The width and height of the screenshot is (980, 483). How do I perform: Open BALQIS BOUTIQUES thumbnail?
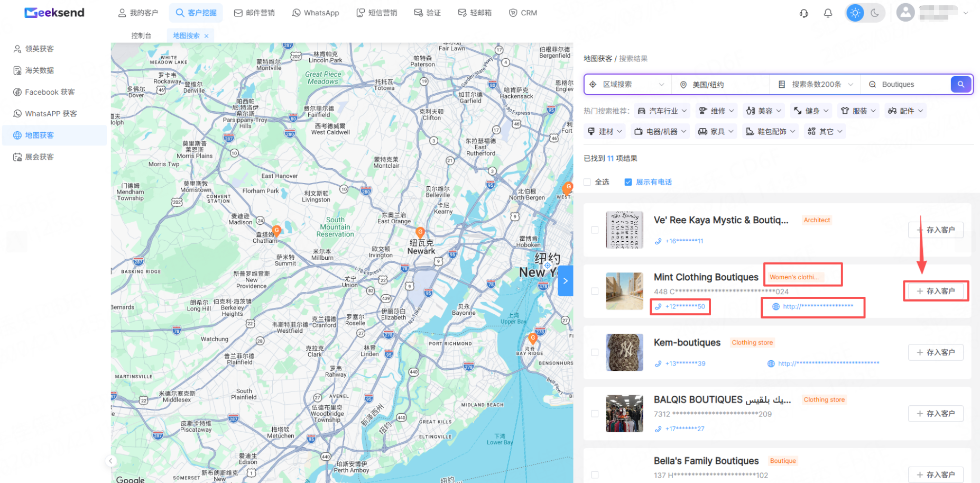(x=625, y=414)
